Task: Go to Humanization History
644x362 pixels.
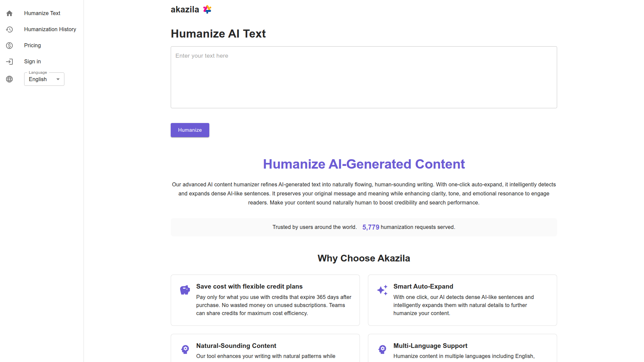Action: click(50, 29)
